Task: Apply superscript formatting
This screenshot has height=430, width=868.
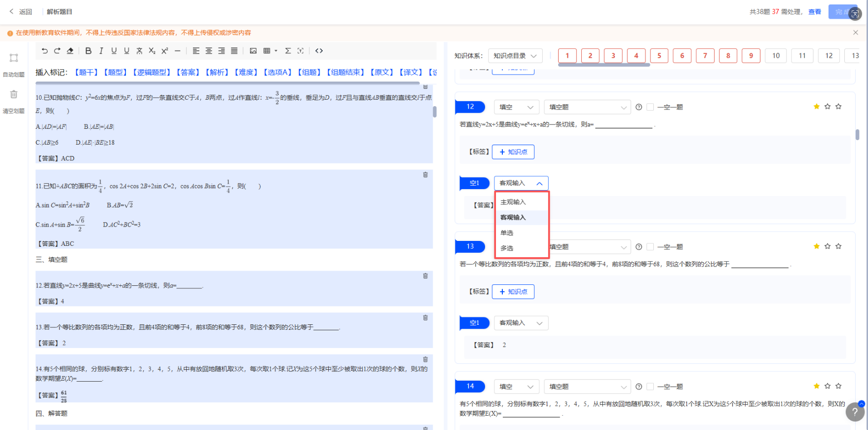Action: pos(165,51)
